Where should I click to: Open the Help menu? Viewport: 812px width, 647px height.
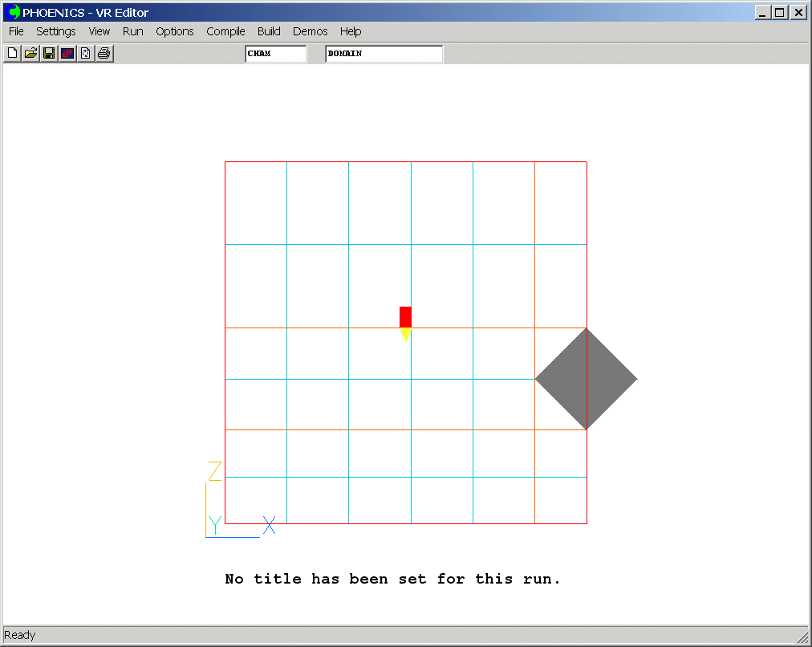(x=351, y=31)
